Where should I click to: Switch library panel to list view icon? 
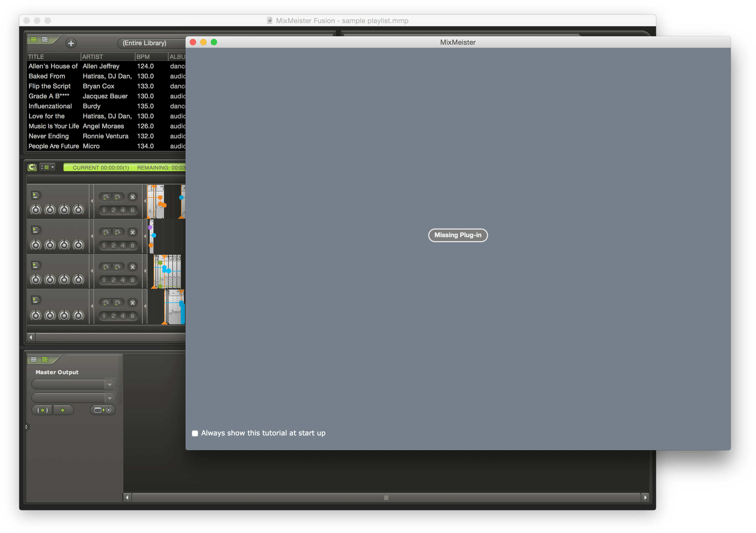34,39
